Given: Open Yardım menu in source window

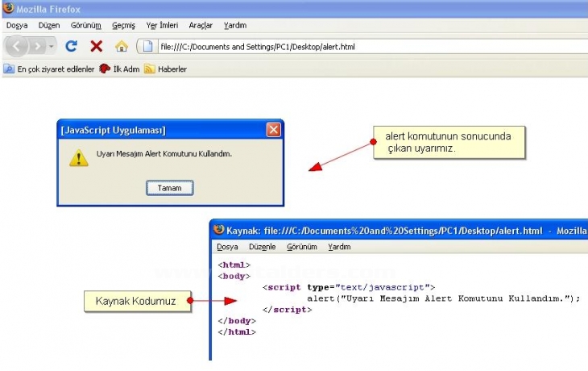Looking at the screenshot, I should [339, 247].
